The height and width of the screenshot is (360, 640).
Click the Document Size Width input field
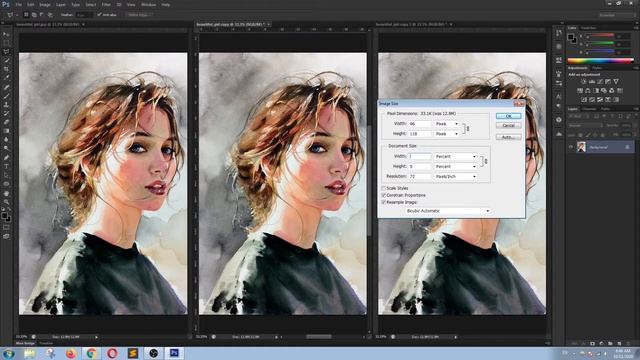tap(420, 156)
